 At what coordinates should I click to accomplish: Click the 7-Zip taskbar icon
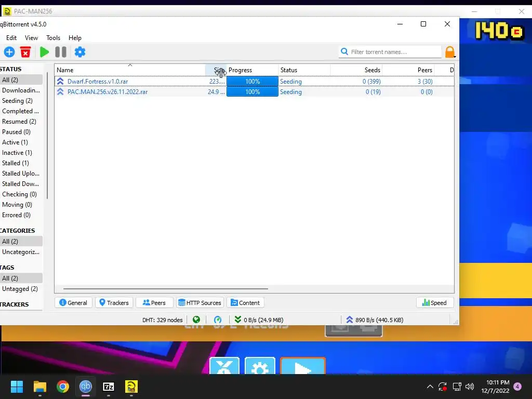(108, 387)
